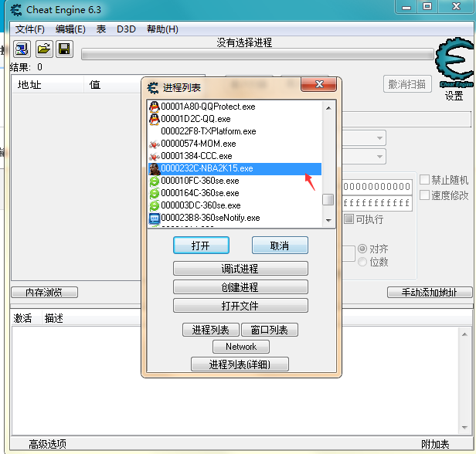This screenshot has height=454, width=476.
Task: Select 0000232C-NBA2K15.exe process row
Action: pyautogui.click(x=235, y=169)
